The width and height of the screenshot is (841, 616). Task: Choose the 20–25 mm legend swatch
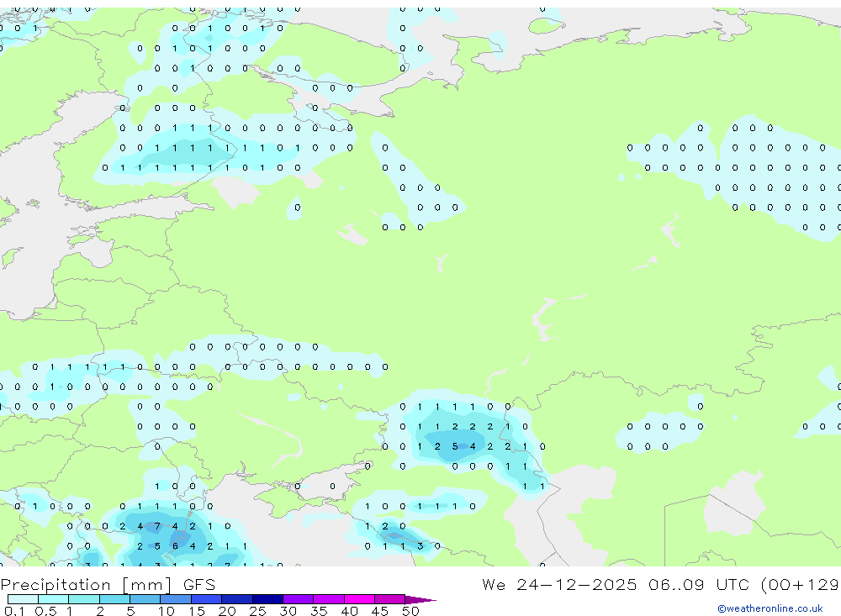pos(237,599)
